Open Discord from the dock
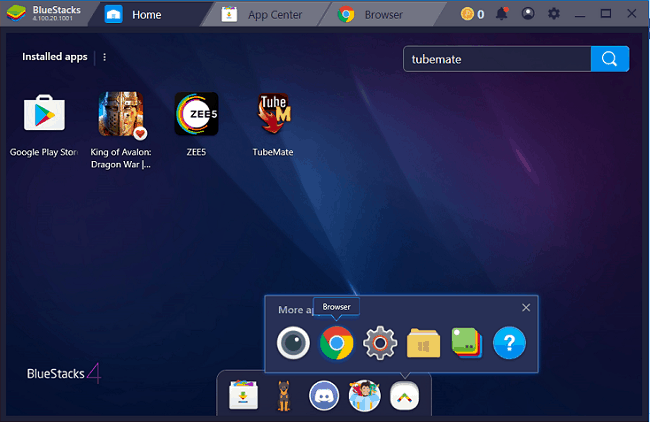This screenshot has width=650, height=422. click(x=324, y=396)
